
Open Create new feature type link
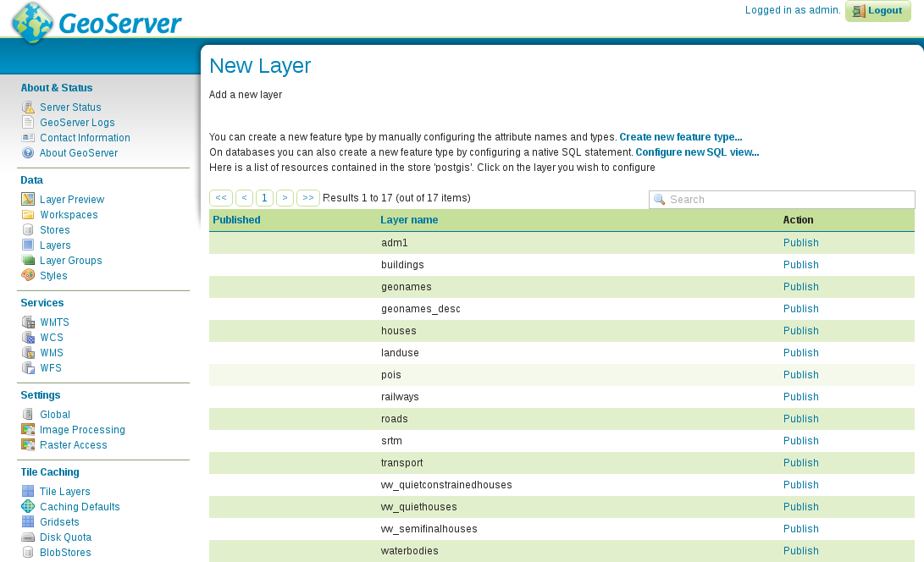pyautogui.click(x=681, y=137)
